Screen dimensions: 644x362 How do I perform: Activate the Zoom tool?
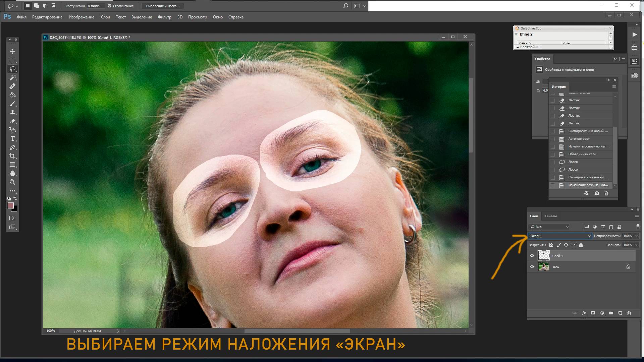pos(13,182)
